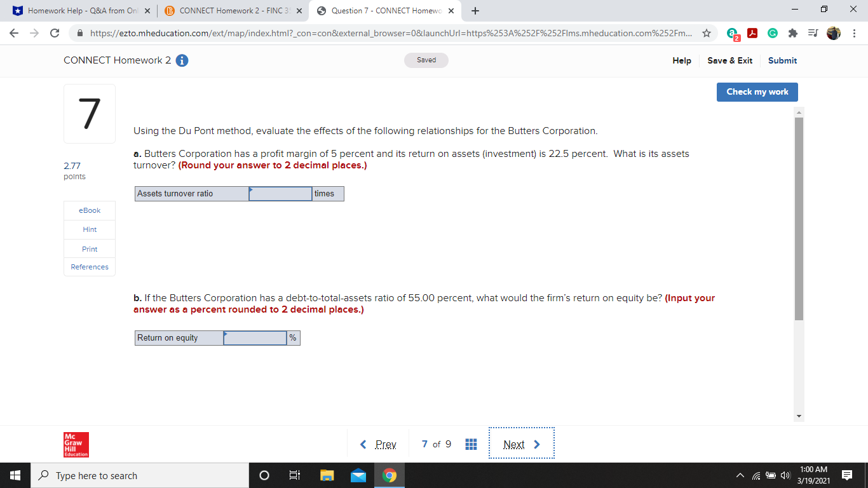Open the Hint resource
This screenshot has height=488, width=868.
click(90, 229)
